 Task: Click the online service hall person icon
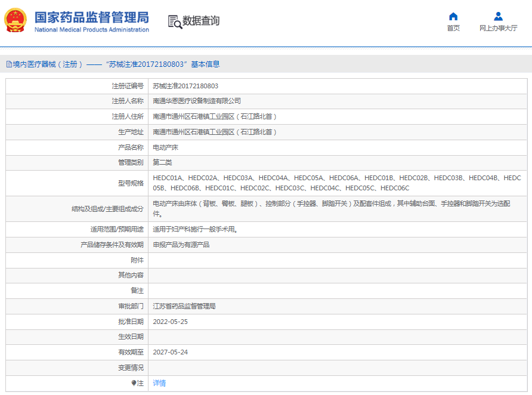coord(498,16)
